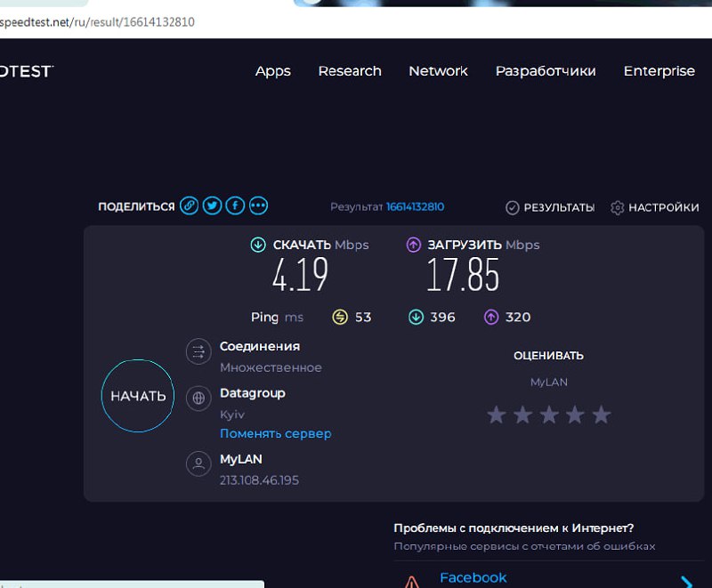Viewport: 712px width, 588px height.
Task: Click the upload arrow icon beside ЗАГРУЗИТЬ
Action: point(413,245)
